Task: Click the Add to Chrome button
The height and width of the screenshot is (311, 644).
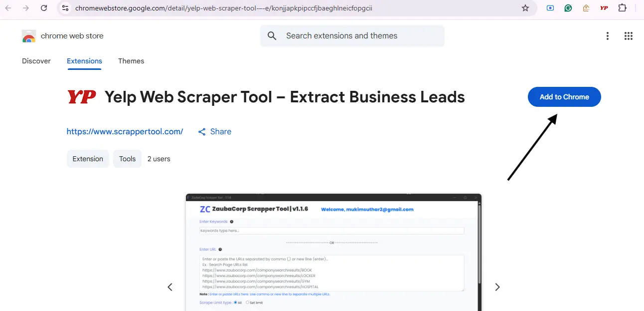Action: pyautogui.click(x=564, y=97)
